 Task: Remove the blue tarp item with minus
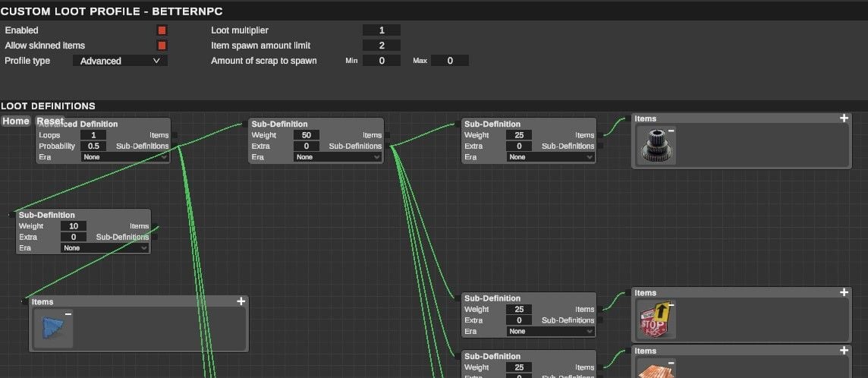(68, 314)
